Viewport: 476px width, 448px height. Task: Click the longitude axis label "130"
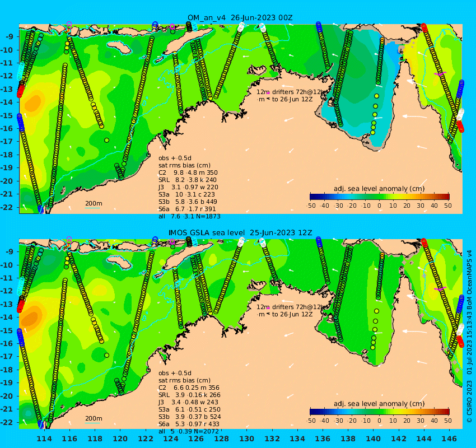click(x=247, y=438)
